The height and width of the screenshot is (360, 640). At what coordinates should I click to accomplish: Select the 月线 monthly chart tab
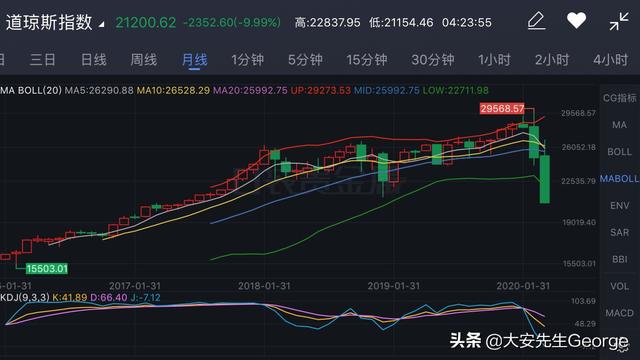194,60
